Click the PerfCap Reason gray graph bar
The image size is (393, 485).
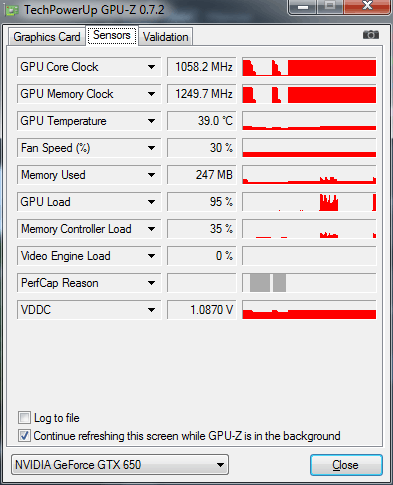pyautogui.click(x=309, y=283)
